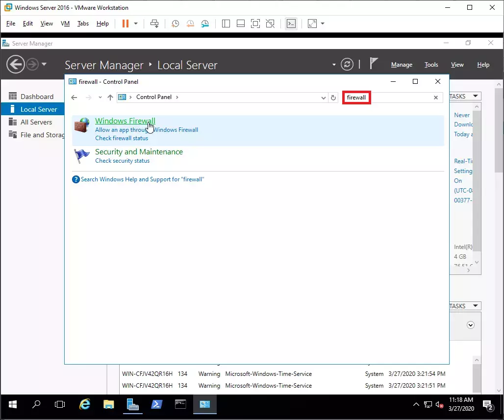Open the VMware Tabs menu
Screen dimensions: 504x420
pos(83,24)
